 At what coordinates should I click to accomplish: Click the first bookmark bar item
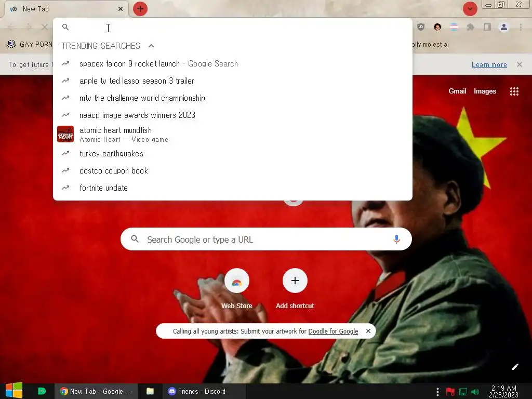(x=30, y=44)
